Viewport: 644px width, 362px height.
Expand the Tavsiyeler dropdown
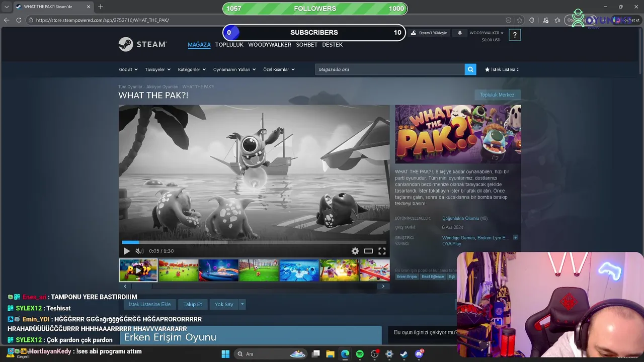(x=157, y=69)
